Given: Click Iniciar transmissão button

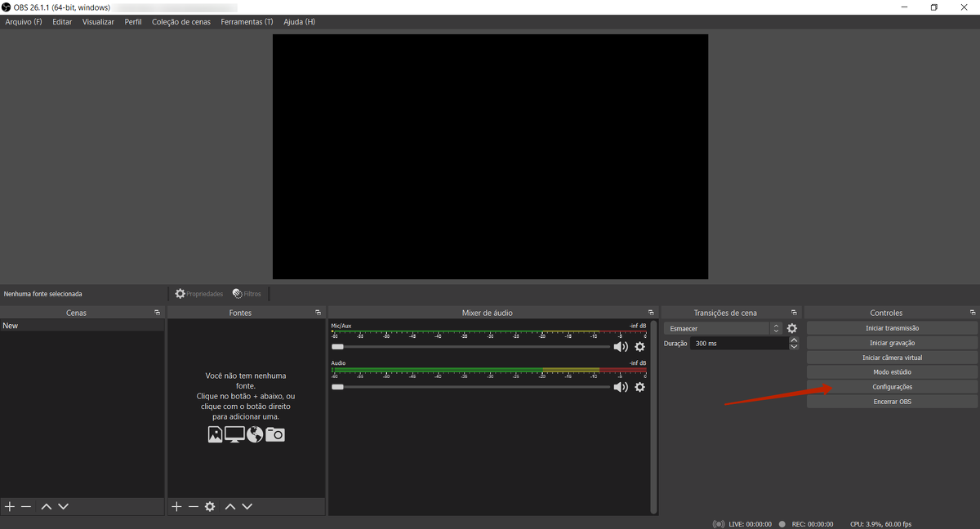Looking at the screenshot, I should (x=892, y=328).
